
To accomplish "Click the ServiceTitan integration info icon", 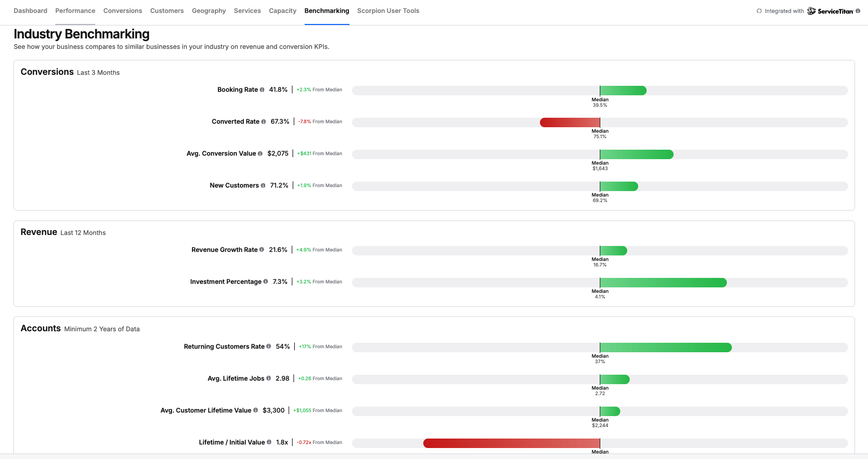I will pyautogui.click(x=858, y=11).
